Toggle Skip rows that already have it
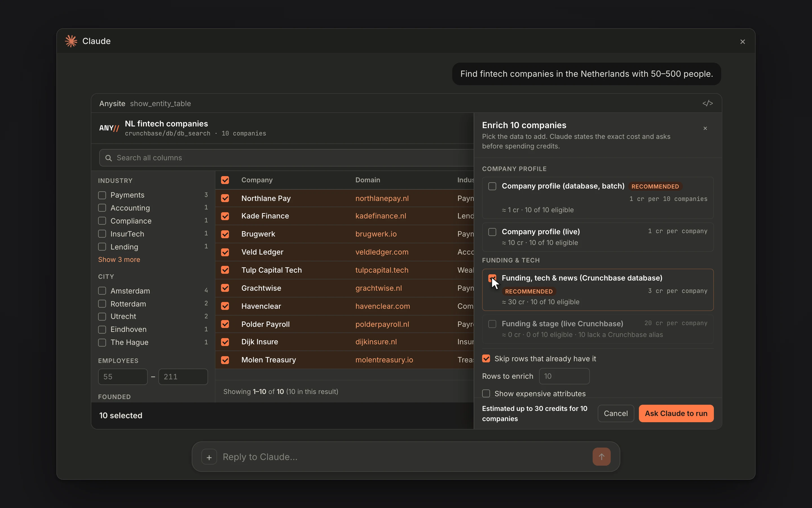 [486, 358]
